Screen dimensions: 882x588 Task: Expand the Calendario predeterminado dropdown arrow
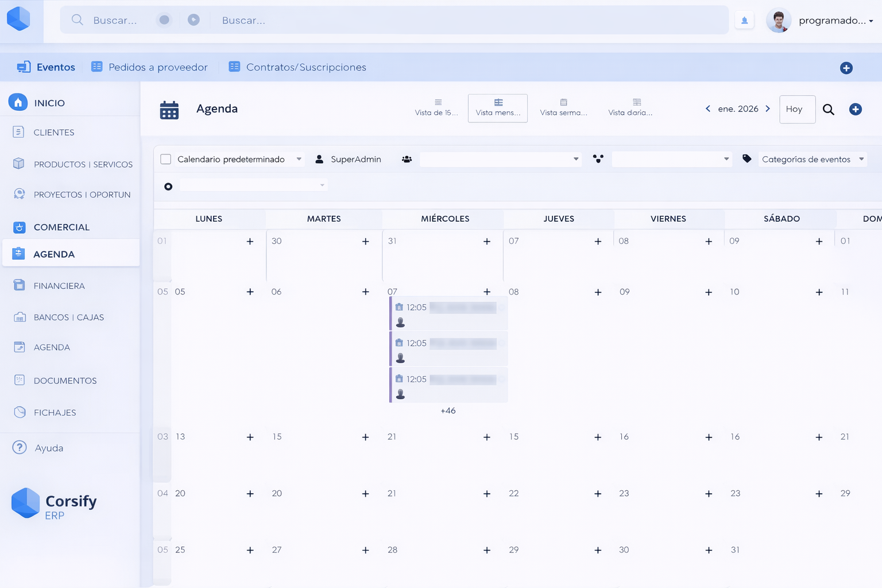point(299,159)
